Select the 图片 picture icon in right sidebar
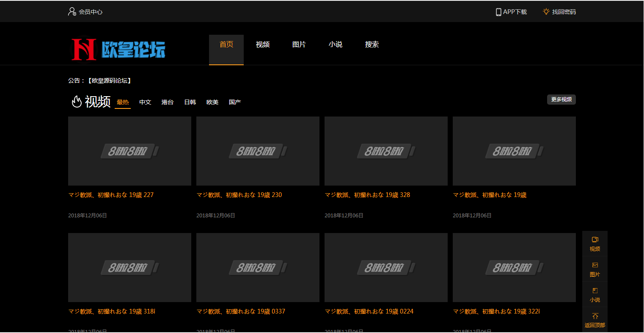Image resolution: width=644 pixels, height=333 pixels. tap(595, 265)
